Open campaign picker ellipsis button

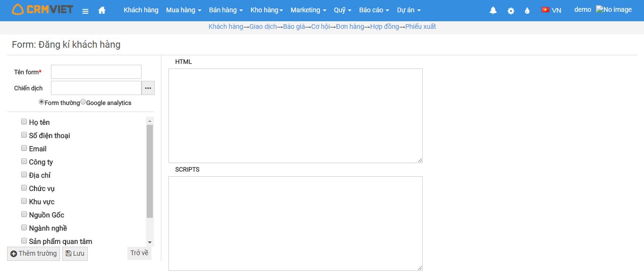tap(148, 88)
